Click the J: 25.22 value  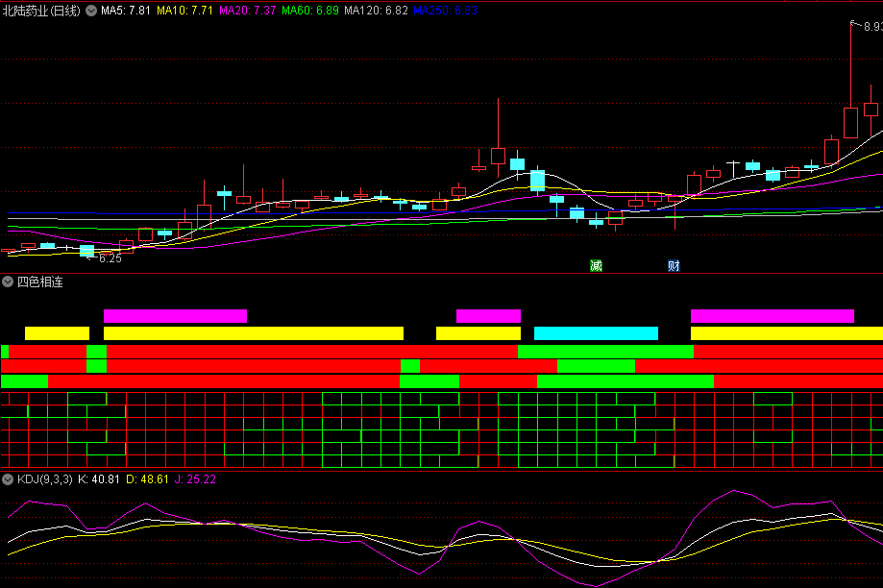(195, 479)
